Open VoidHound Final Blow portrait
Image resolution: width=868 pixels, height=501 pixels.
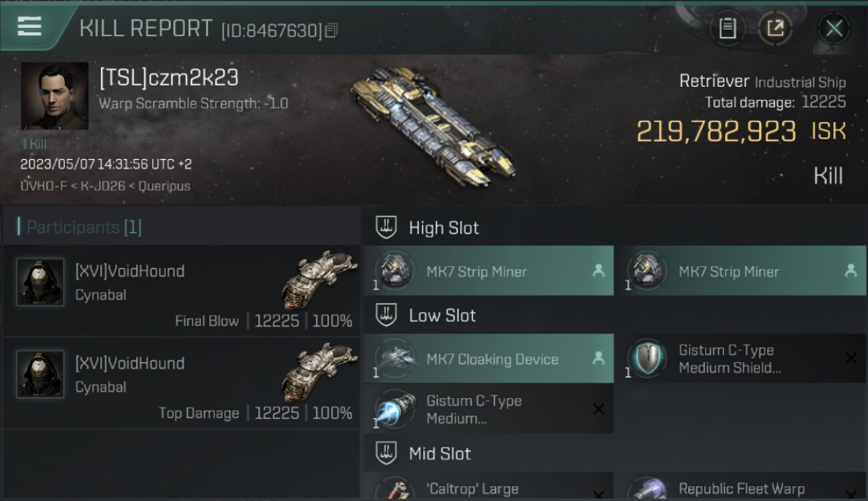[x=40, y=282]
